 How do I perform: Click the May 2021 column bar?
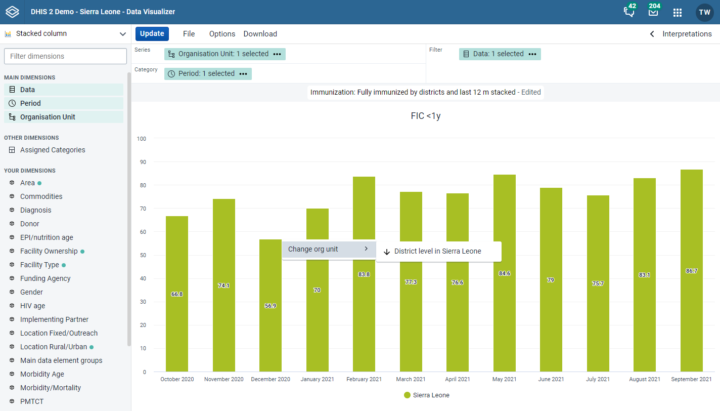(x=505, y=273)
